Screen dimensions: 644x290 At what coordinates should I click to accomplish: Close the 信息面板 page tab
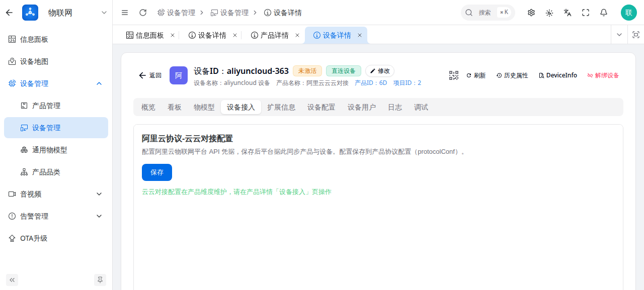click(173, 35)
